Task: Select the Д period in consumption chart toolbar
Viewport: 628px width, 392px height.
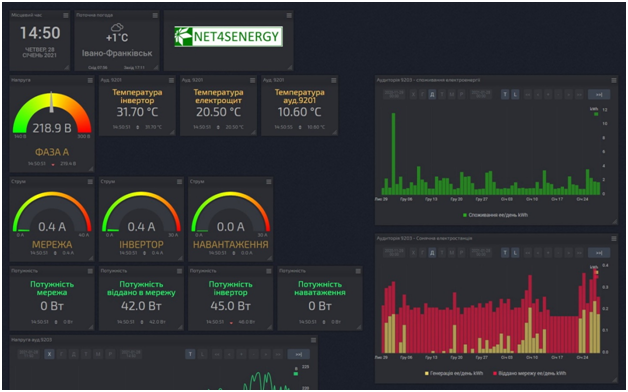Action: [x=432, y=94]
